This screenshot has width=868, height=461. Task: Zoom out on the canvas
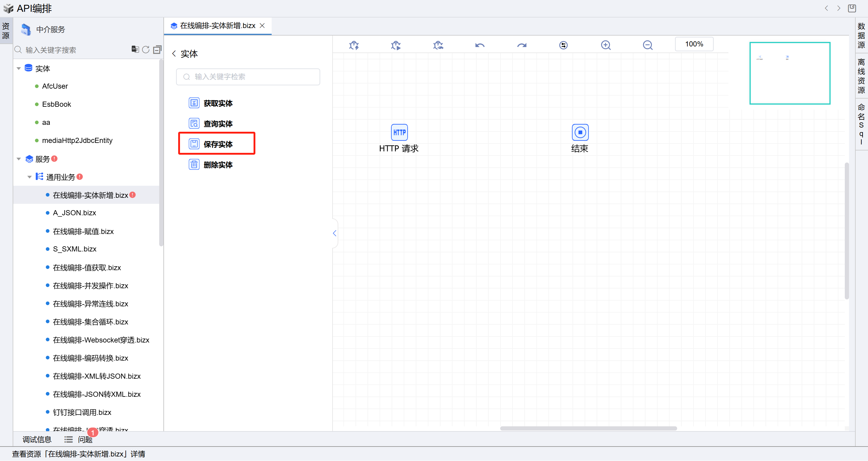[x=647, y=45]
